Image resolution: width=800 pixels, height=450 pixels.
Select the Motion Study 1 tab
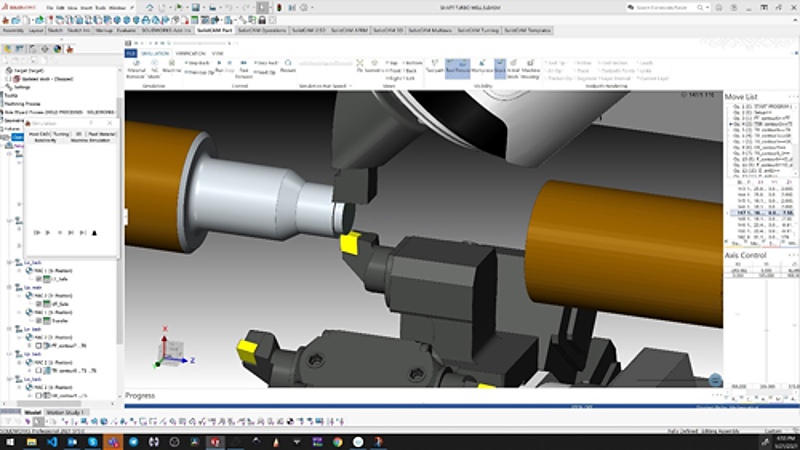point(67,412)
